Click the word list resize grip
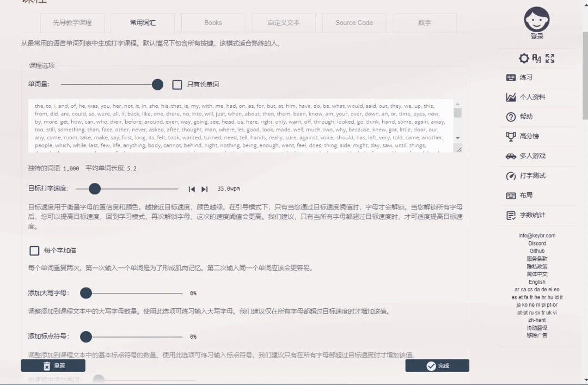 [458, 149]
